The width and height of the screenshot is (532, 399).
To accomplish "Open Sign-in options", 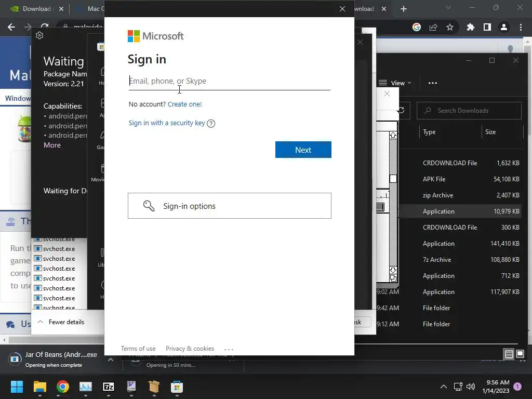I will [230, 206].
